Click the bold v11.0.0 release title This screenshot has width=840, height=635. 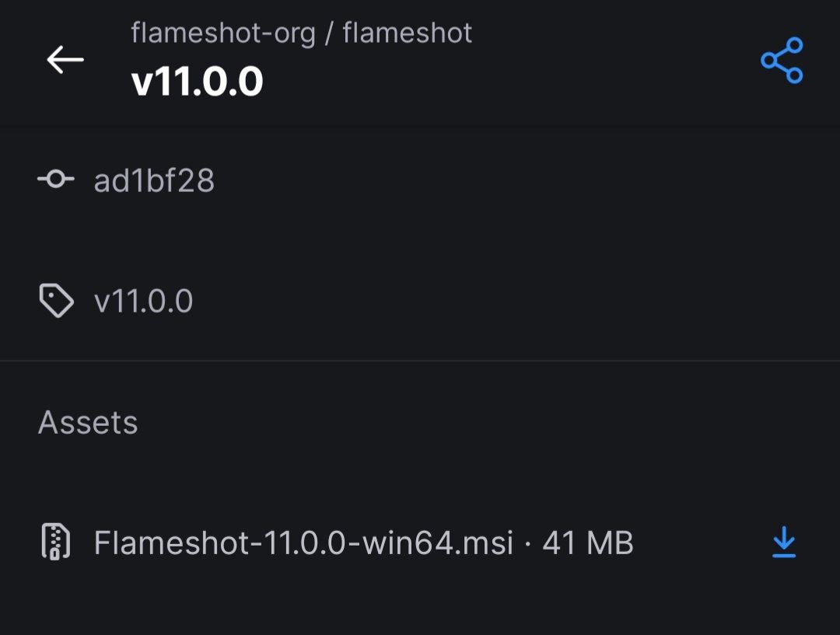(197, 81)
